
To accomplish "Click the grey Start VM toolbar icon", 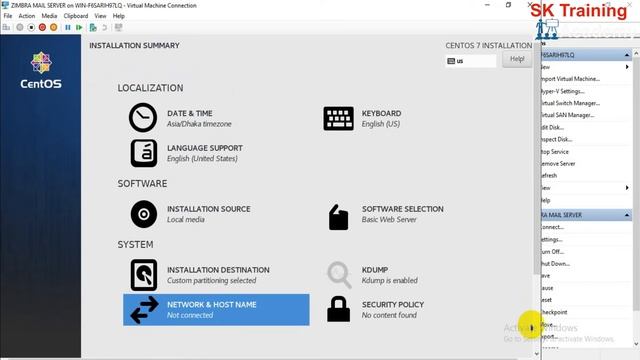I will [x=20, y=27].
